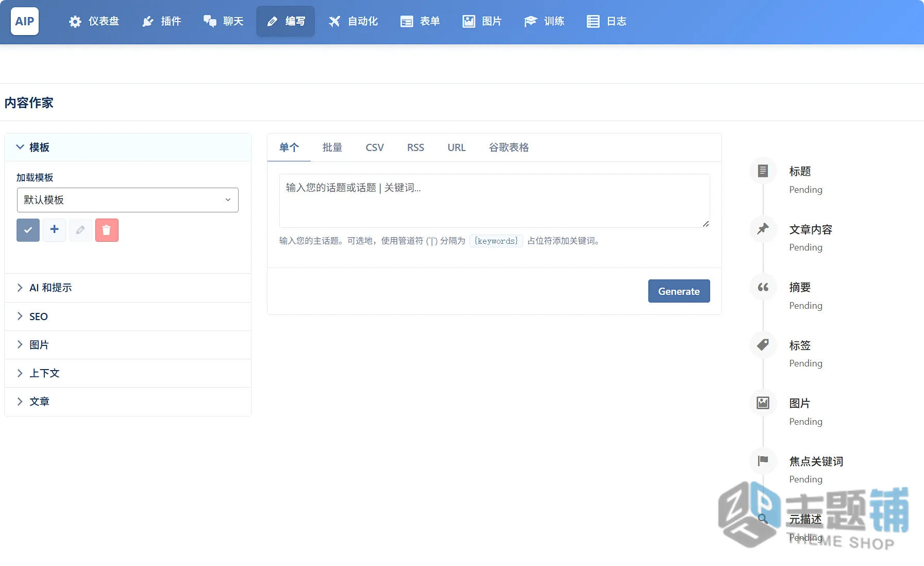The width and height of the screenshot is (924, 566).
Task: Switch to the URL tab
Action: 457,147
